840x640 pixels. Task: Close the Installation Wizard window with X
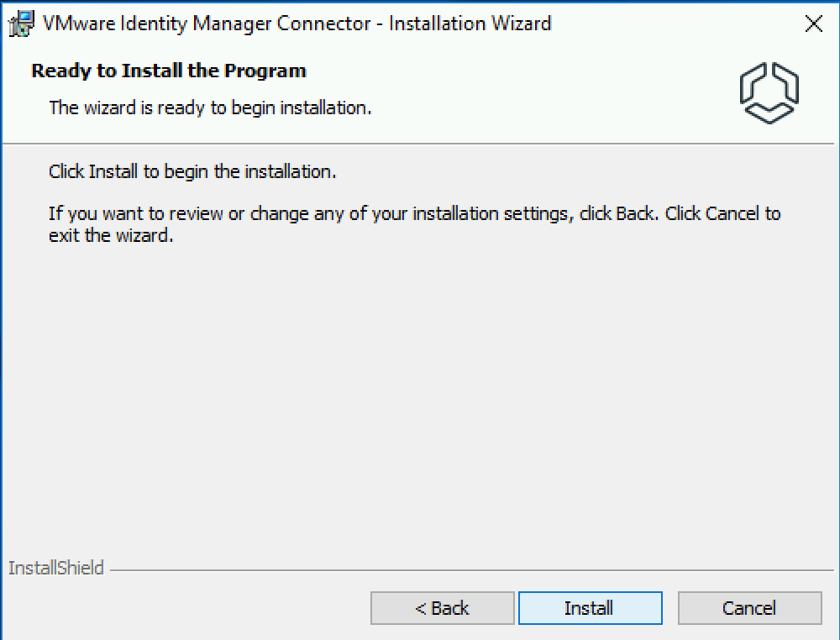pos(814,24)
